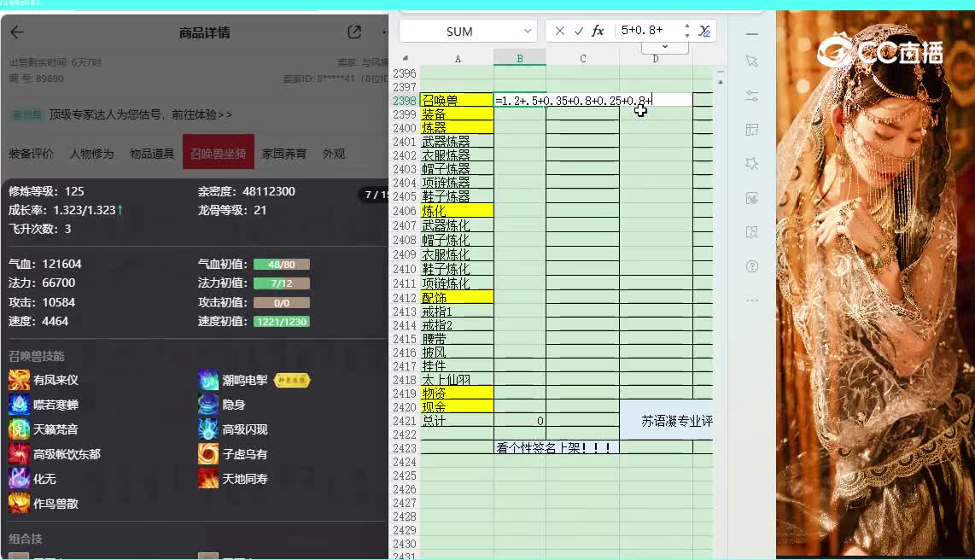Click the 高级闪现 skill icon
Screen dimensions: 975x560
click(x=208, y=429)
